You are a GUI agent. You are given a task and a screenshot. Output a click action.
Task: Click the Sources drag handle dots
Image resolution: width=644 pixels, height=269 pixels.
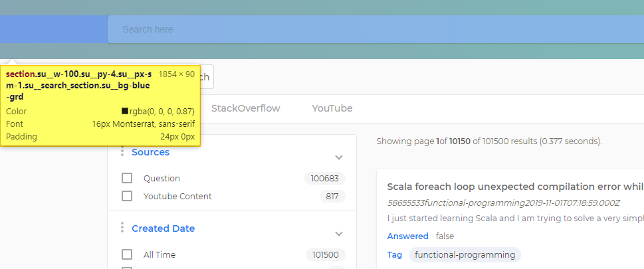[x=122, y=152]
